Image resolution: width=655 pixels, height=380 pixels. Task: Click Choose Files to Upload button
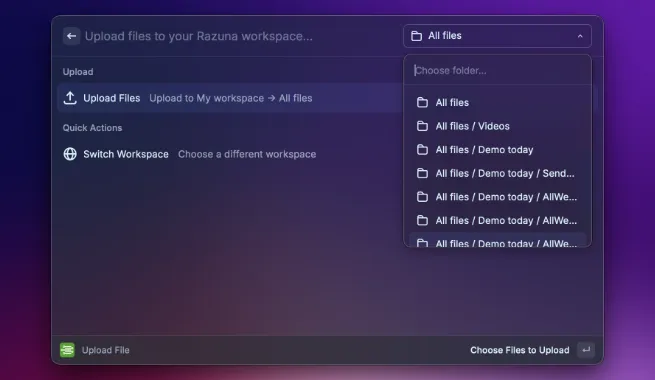click(x=520, y=350)
